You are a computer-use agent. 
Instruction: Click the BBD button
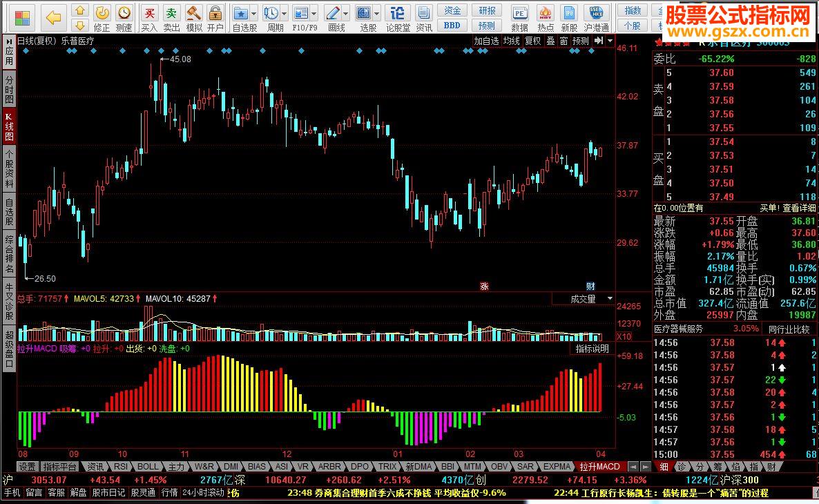click(452, 25)
